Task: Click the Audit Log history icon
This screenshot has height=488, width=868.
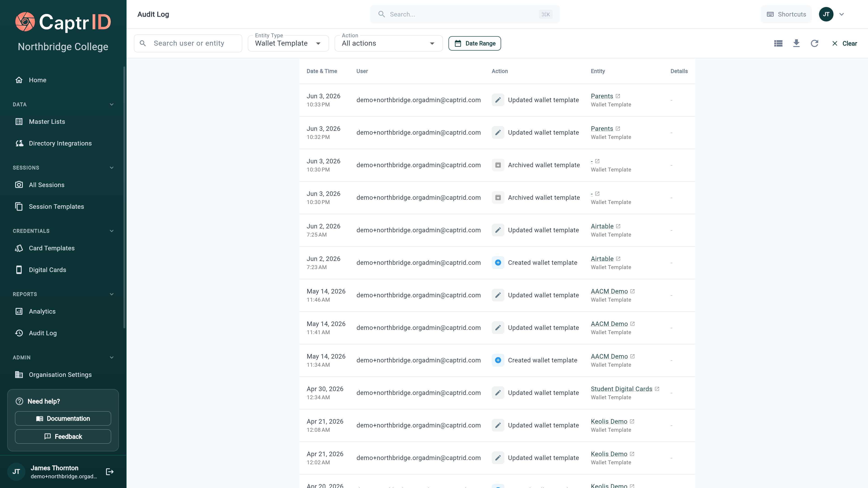Action: (x=19, y=333)
